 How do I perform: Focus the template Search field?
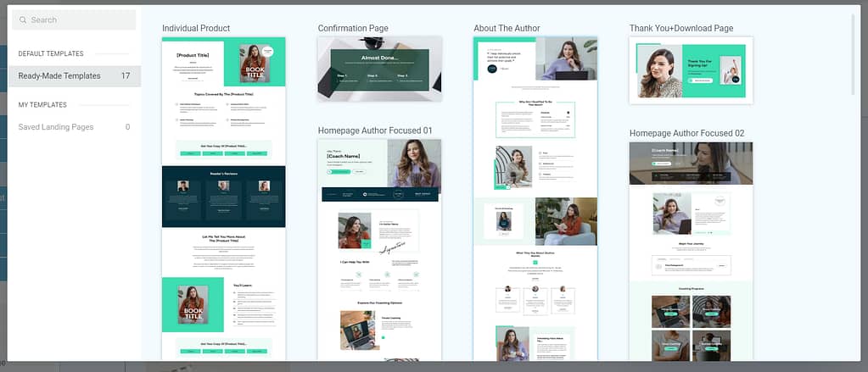[74, 19]
